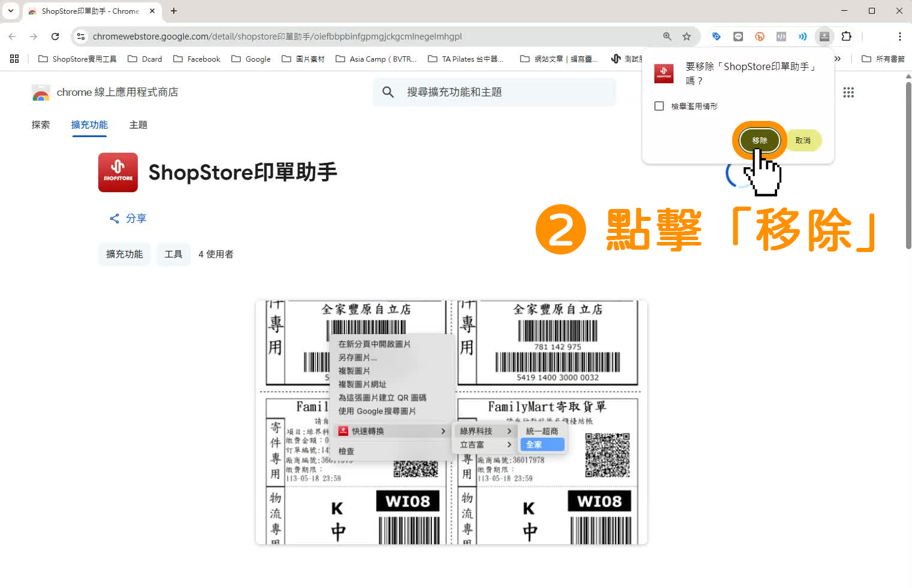Screen dimensions: 912x588
Task: Reload the current page
Action: coord(55,37)
